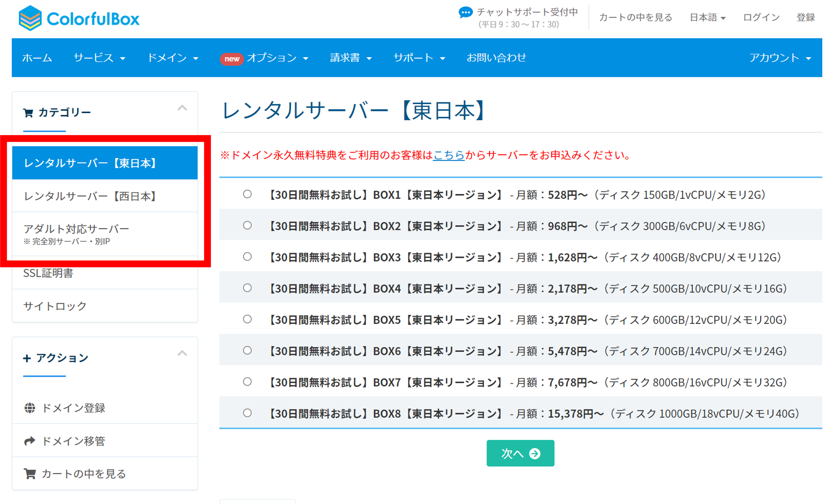
Task: Select the BOX1 plan radio button
Action: click(x=247, y=194)
